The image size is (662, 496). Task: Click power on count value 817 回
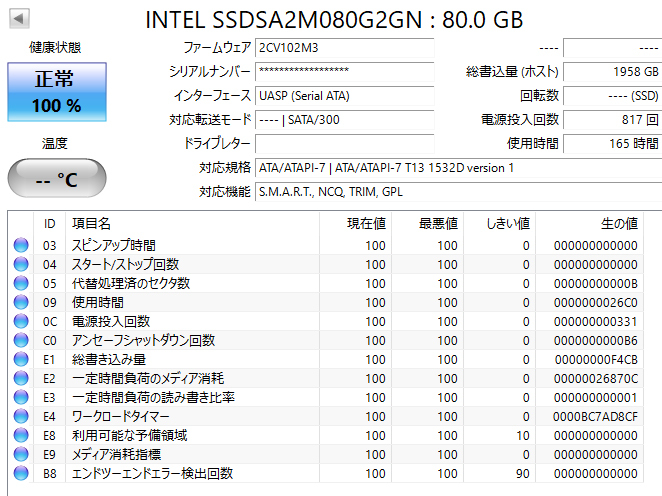613,120
